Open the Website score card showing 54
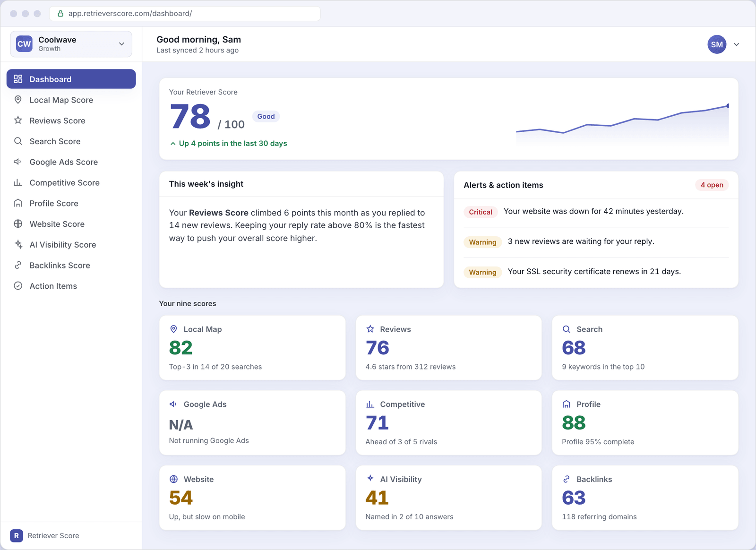Image resolution: width=756 pixels, height=550 pixels. click(252, 498)
